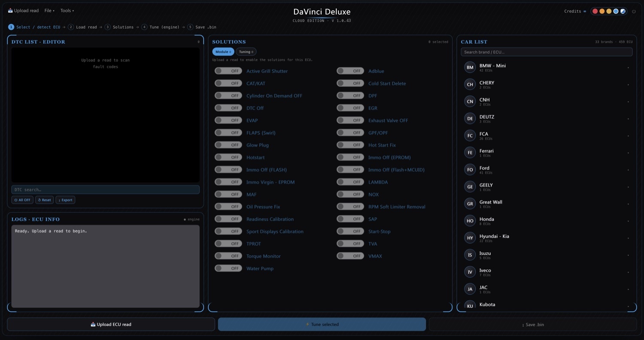
Task: Click the Upload ECU read bottom button
Action: tap(111, 325)
